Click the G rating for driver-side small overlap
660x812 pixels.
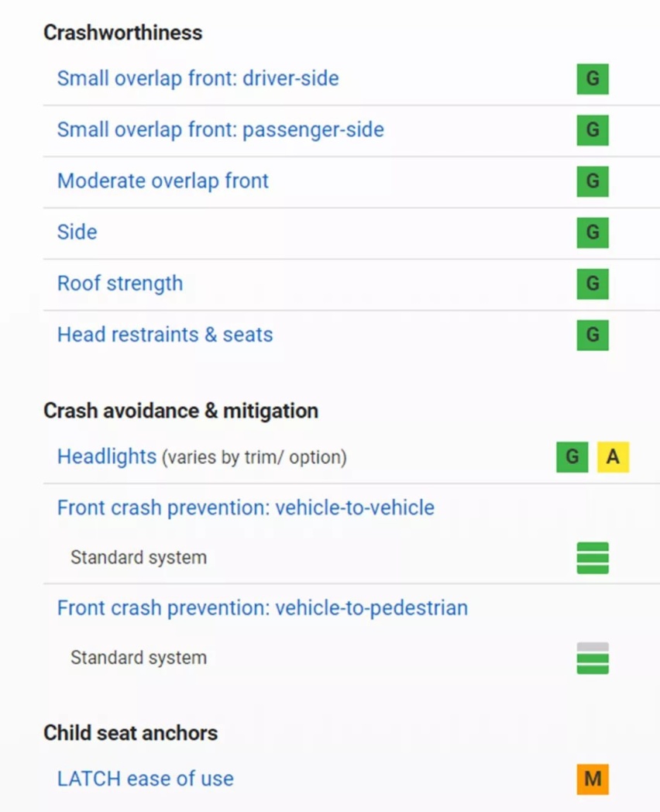click(x=593, y=79)
